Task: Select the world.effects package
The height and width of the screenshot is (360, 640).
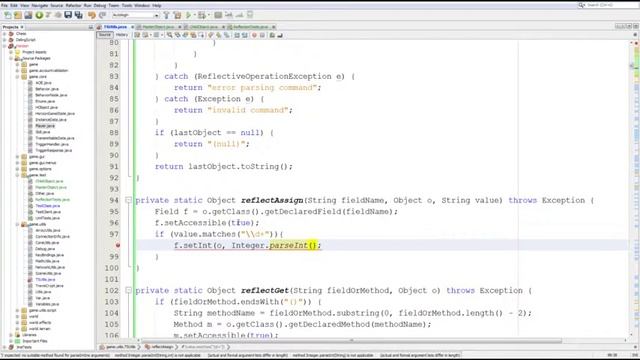Action: click(40, 322)
